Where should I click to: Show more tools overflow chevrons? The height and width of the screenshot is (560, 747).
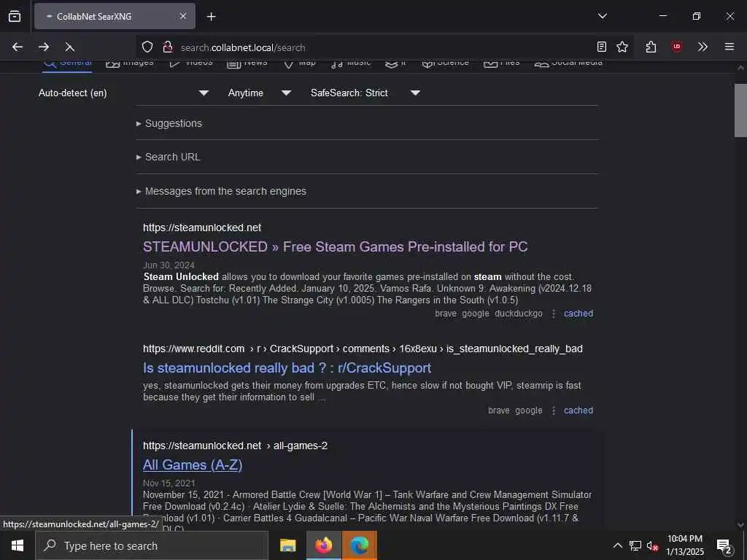point(703,47)
